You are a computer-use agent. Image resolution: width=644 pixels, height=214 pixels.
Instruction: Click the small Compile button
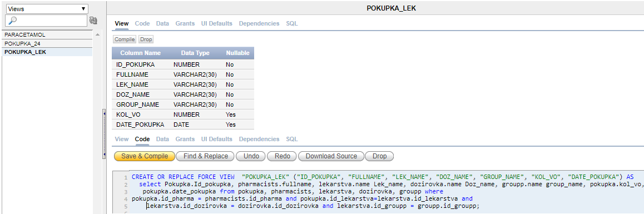[x=125, y=39]
